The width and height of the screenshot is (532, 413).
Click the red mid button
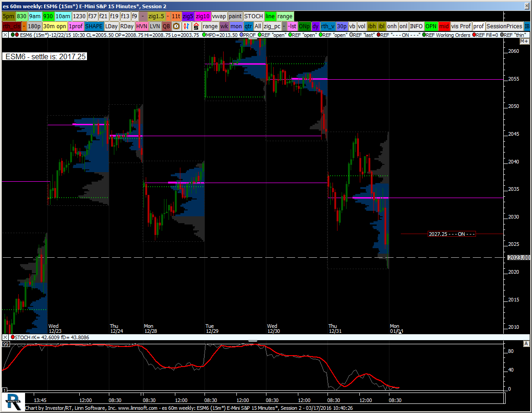coord(444,26)
